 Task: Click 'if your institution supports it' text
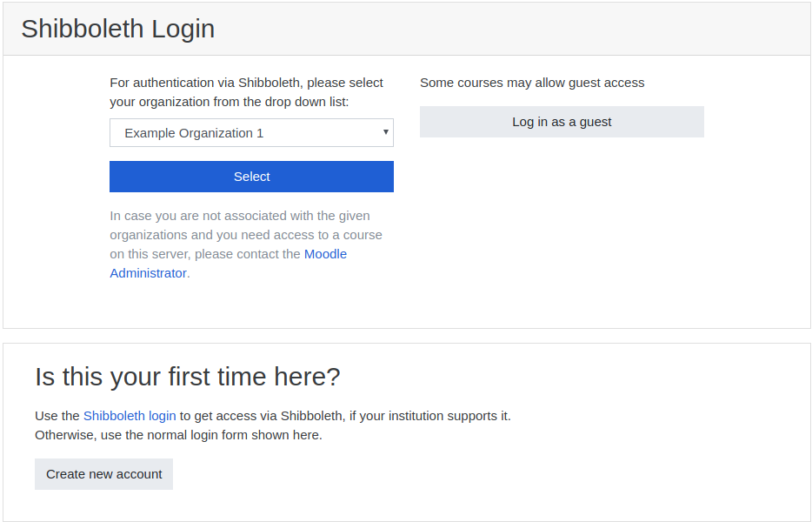pyautogui.click(x=429, y=416)
